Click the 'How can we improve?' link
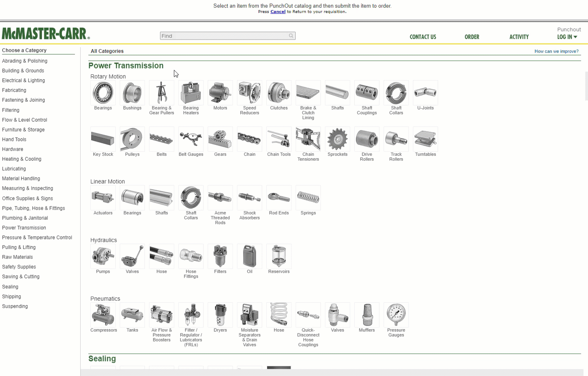588x376 pixels. point(556,51)
